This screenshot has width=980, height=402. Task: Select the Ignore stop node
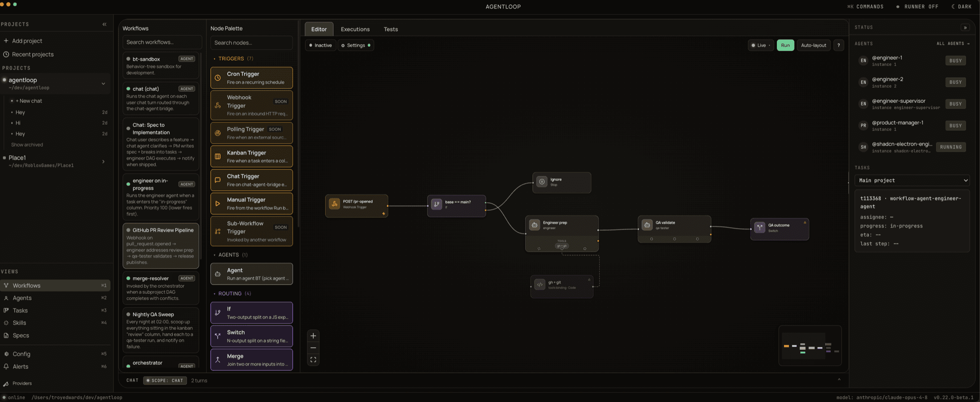tap(562, 182)
